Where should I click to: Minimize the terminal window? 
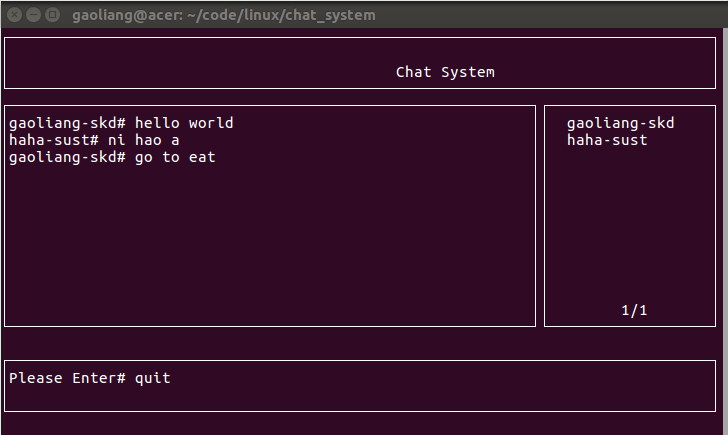coord(32,15)
